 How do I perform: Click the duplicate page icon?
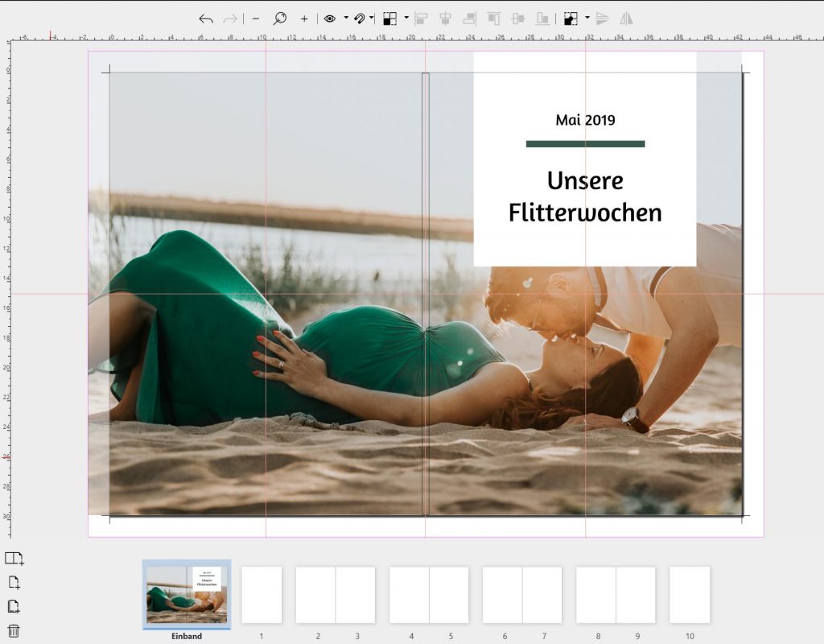14,607
